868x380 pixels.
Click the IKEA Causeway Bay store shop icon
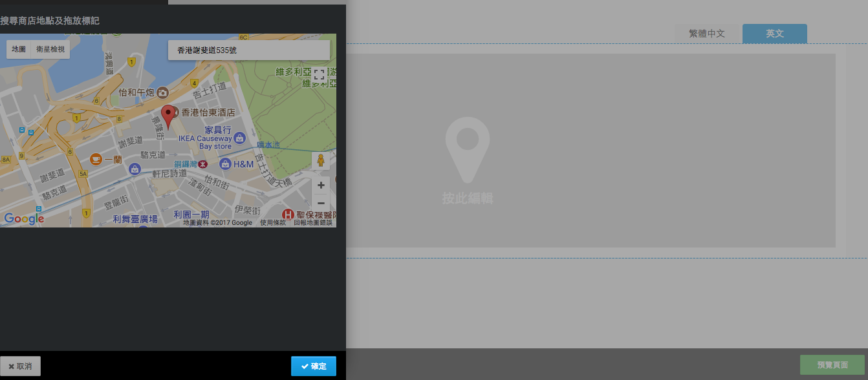click(239, 138)
